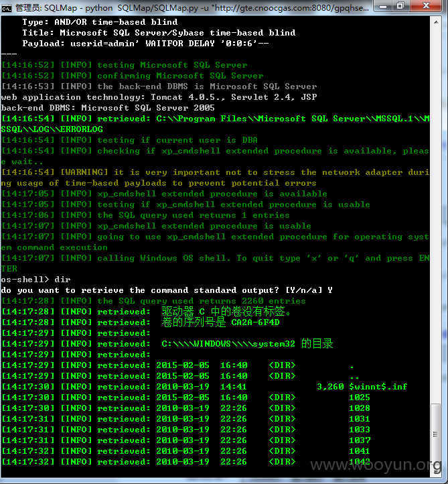Minimize the SQLMap console window

[383, 6]
